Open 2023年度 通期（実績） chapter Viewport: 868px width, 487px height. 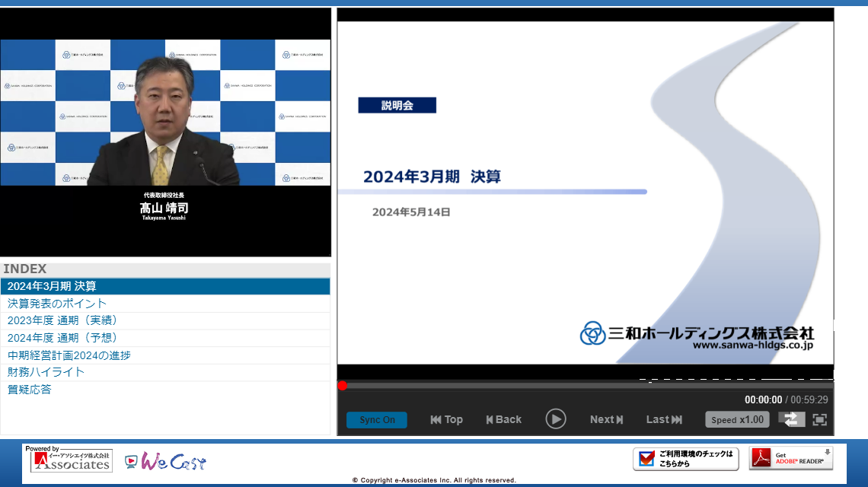tap(62, 320)
